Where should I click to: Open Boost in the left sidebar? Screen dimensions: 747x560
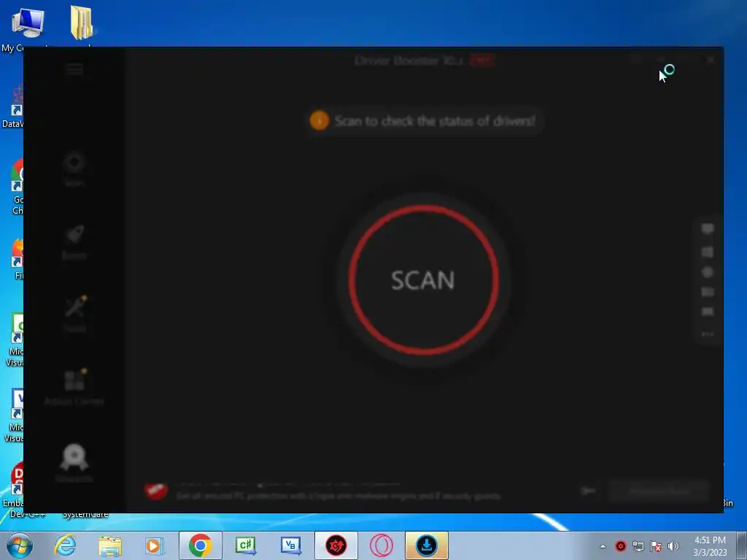pyautogui.click(x=74, y=242)
